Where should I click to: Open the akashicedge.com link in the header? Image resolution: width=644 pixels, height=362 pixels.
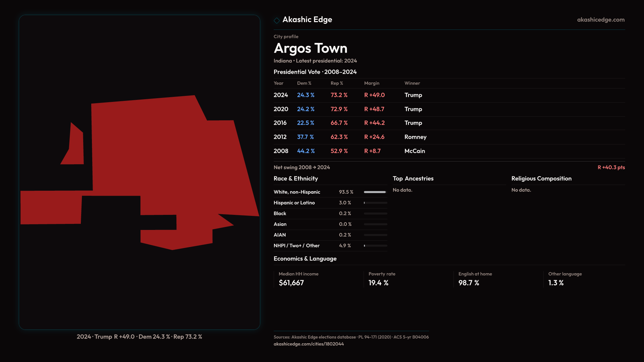600,20
